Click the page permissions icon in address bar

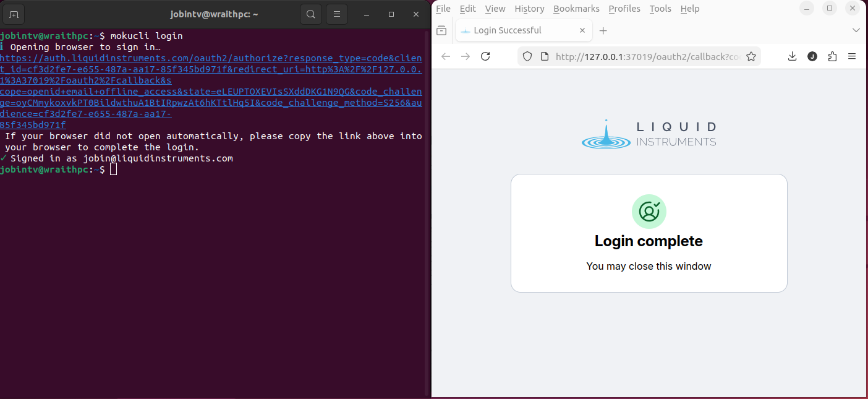(543, 56)
